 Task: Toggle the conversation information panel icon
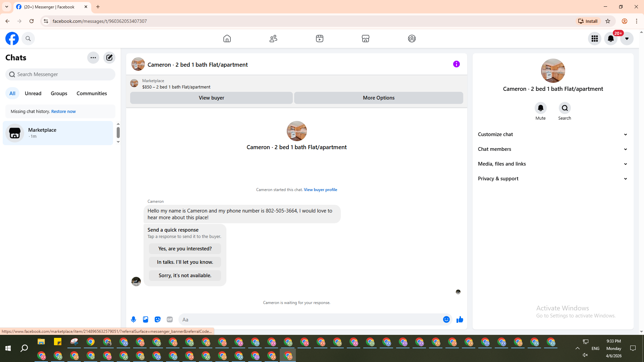tap(457, 64)
